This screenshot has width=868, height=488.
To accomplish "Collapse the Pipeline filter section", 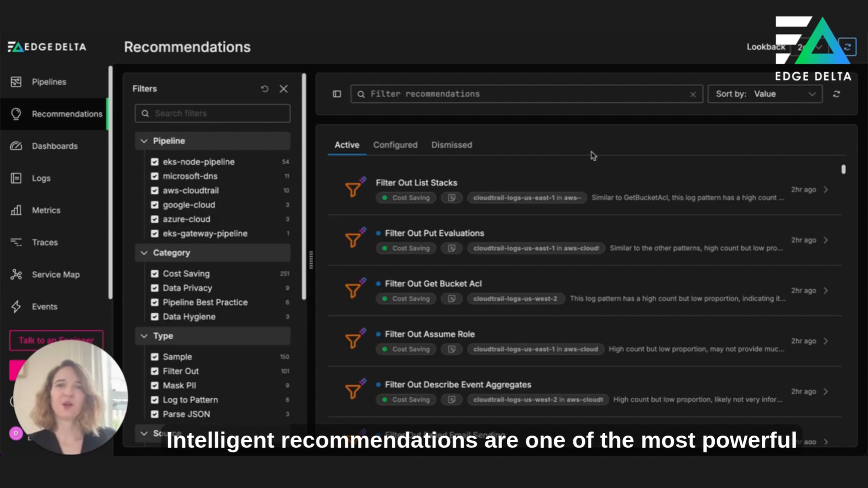I will coord(144,141).
